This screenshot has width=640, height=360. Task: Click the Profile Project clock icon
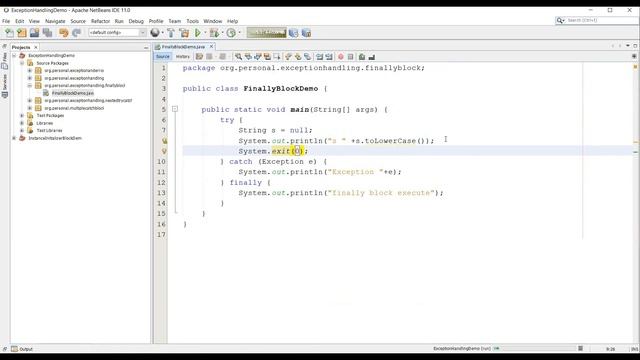(231, 33)
